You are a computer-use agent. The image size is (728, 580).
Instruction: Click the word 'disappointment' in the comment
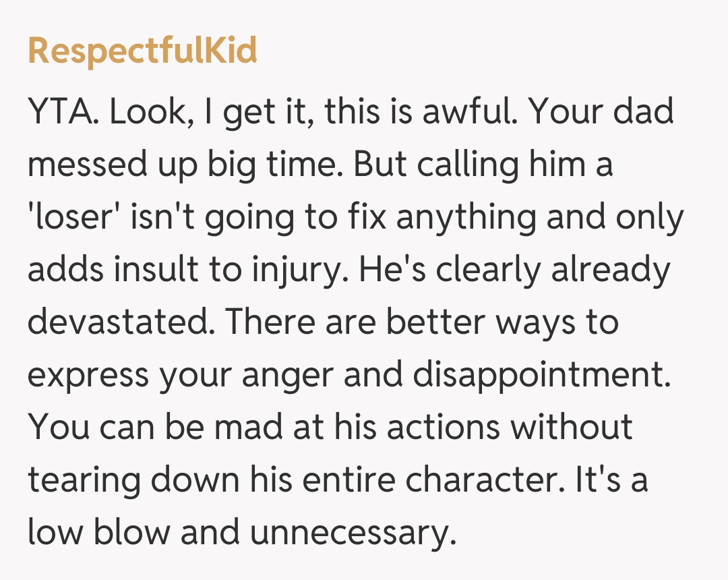[538, 374]
